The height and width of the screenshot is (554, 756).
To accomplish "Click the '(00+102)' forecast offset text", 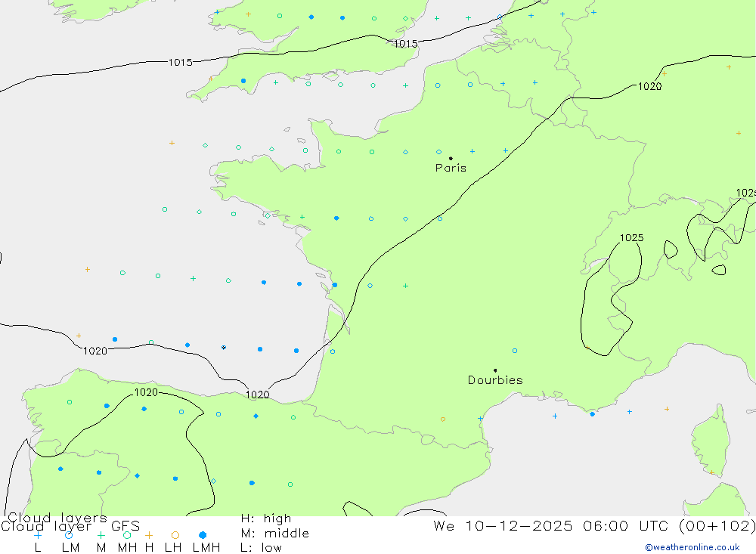I will click(717, 525).
